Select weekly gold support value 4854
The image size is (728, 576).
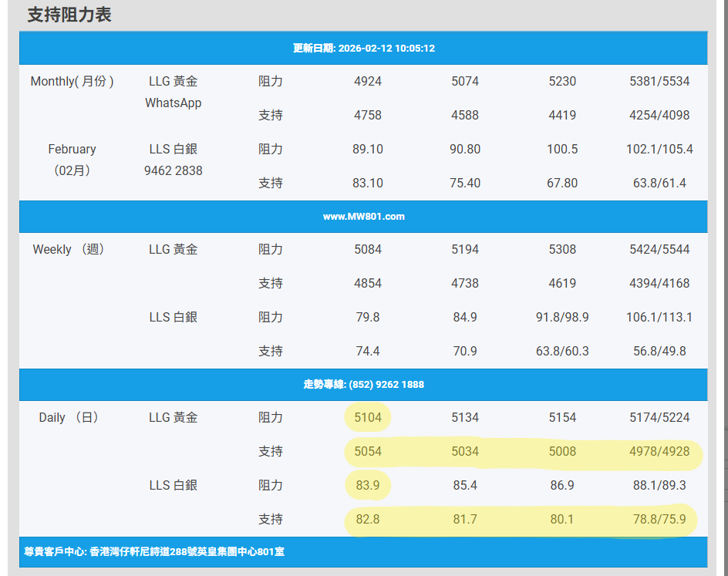coord(368,283)
